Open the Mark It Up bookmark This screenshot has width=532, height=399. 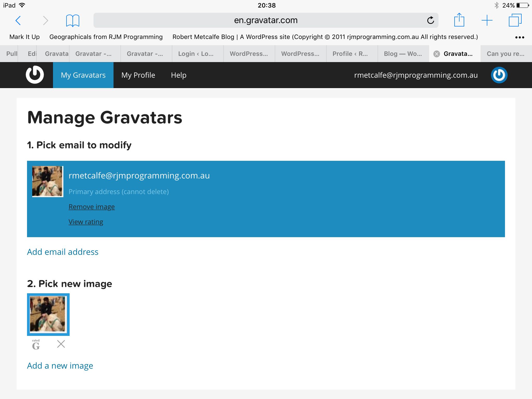24,37
